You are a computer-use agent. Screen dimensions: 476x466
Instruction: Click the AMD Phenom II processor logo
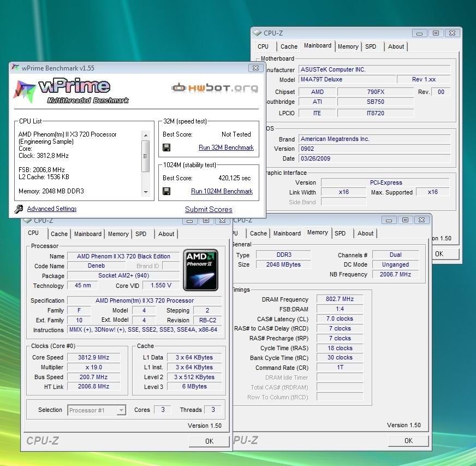click(201, 270)
